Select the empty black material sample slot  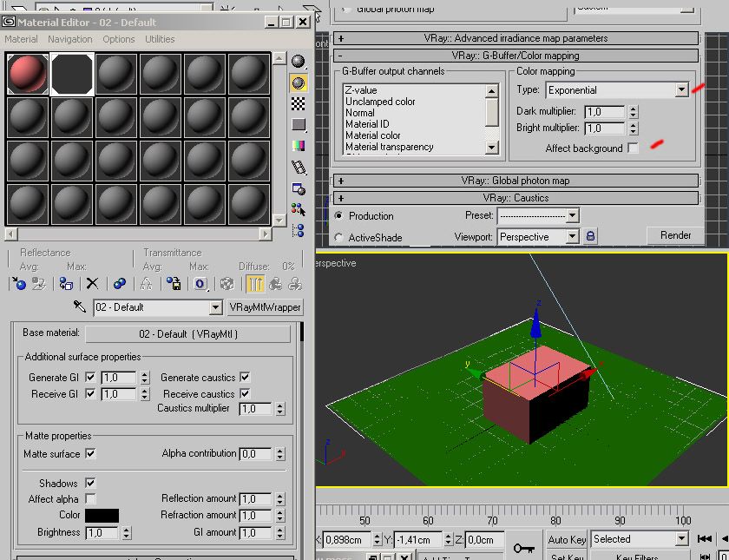[x=72, y=74]
